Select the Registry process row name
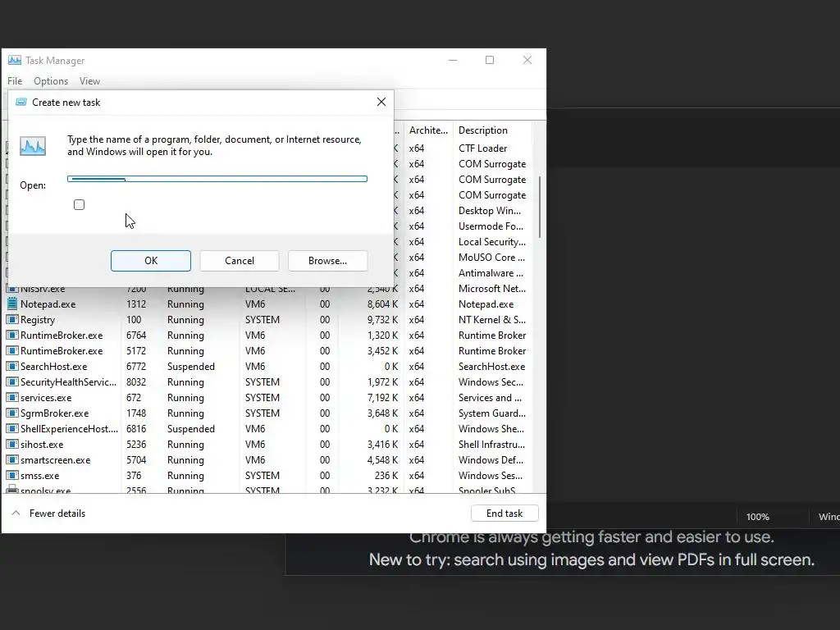Screen dimensions: 840x630 pos(38,319)
